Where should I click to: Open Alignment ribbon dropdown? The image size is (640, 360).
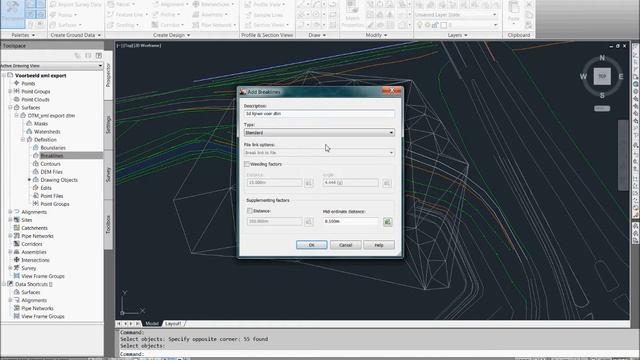pos(171,4)
